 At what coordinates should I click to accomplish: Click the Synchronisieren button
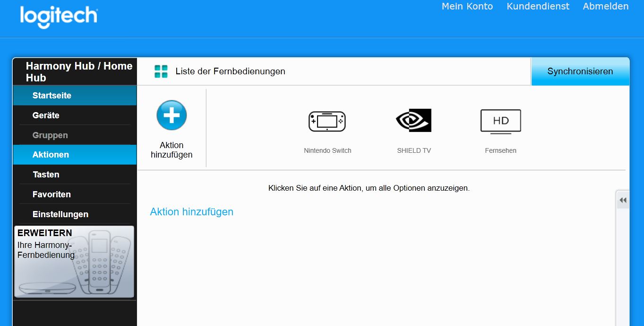pyautogui.click(x=580, y=71)
